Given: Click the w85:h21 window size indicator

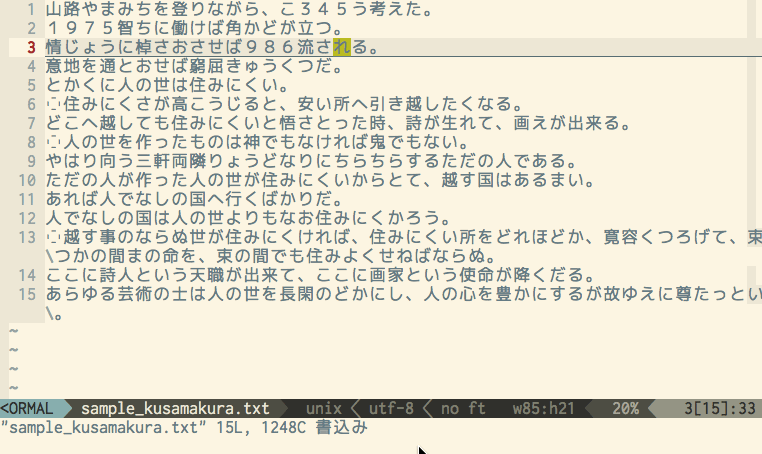Looking at the screenshot, I should coord(544,408).
